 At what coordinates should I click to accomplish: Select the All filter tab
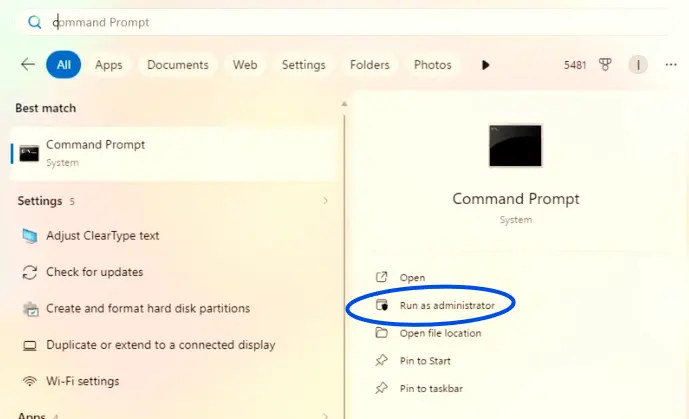pyautogui.click(x=63, y=65)
